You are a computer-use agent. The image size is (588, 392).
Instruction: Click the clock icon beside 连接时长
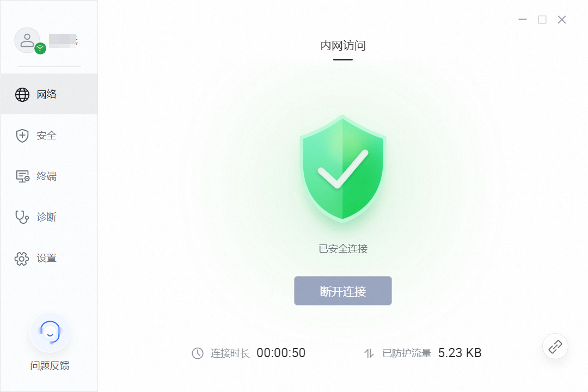point(198,353)
